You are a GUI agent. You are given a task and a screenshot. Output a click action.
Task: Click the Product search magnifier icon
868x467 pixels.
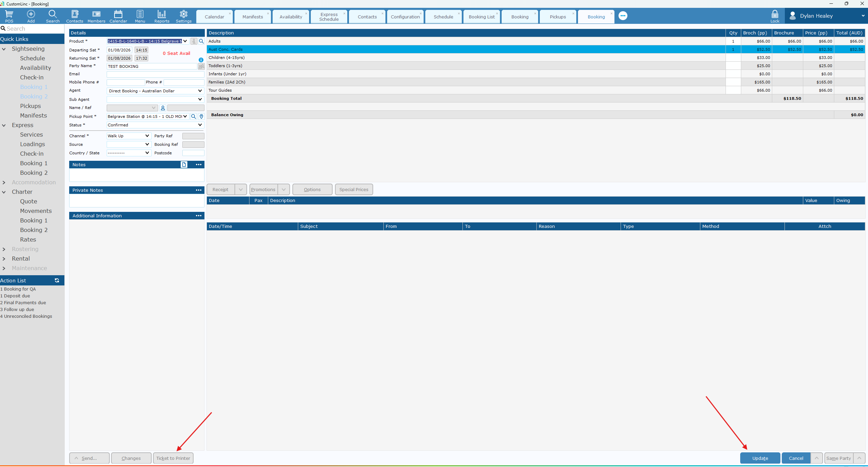pyautogui.click(x=201, y=41)
